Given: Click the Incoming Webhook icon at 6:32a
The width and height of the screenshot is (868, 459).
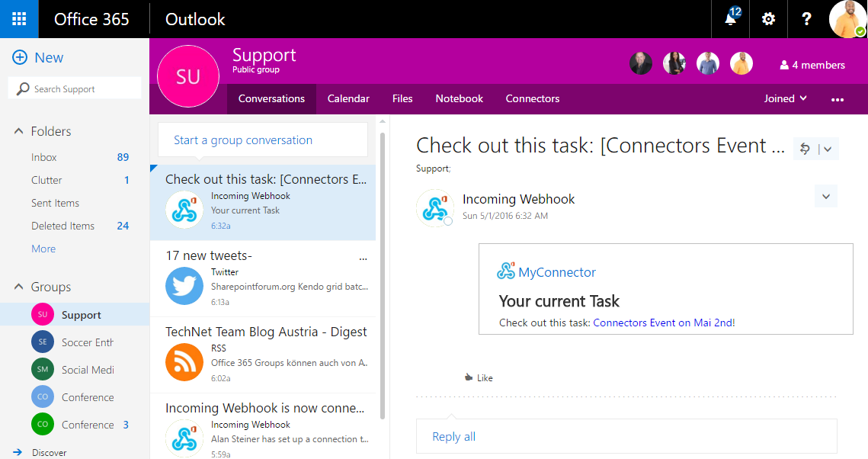Looking at the screenshot, I should [184, 209].
